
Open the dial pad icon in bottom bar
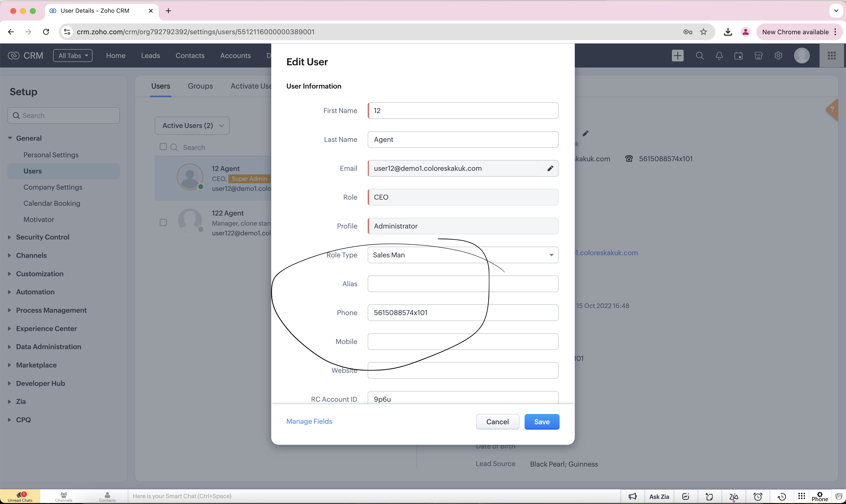pyautogui.click(x=801, y=496)
